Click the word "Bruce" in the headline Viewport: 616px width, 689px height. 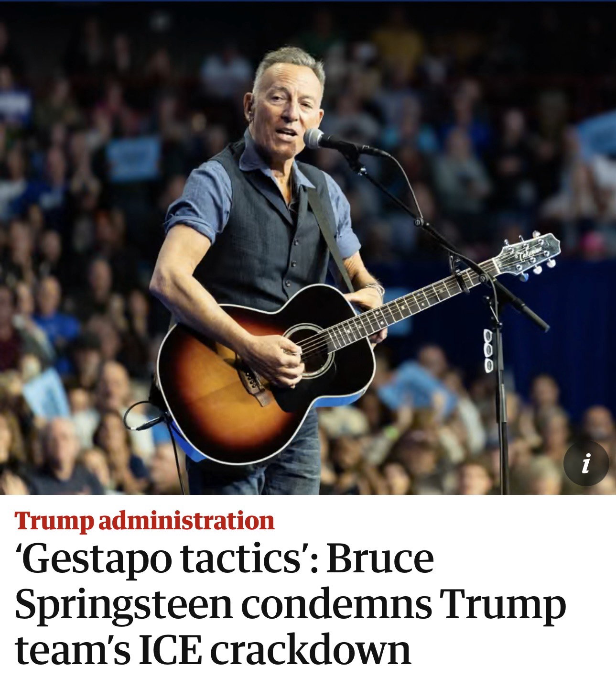pos(380,558)
